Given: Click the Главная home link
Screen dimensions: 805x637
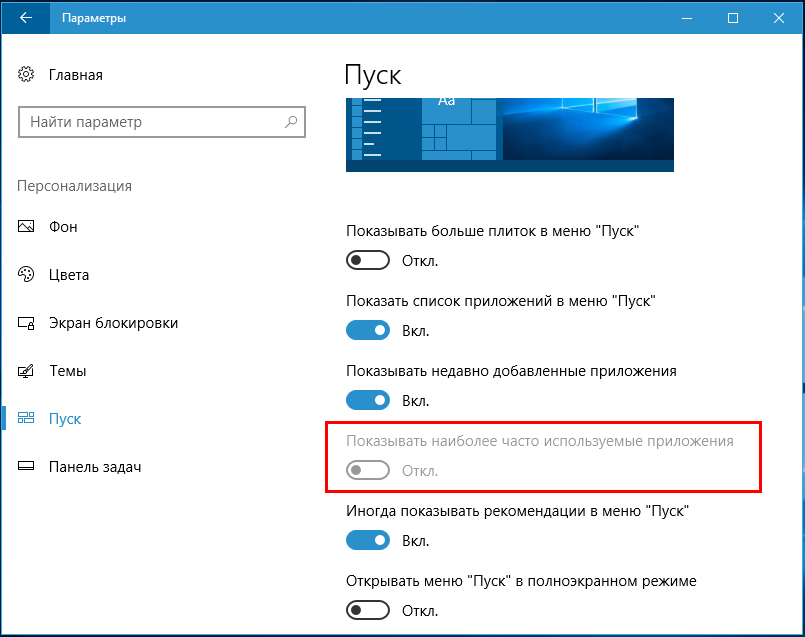Looking at the screenshot, I should pyautogui.click(x=75, y=75).
